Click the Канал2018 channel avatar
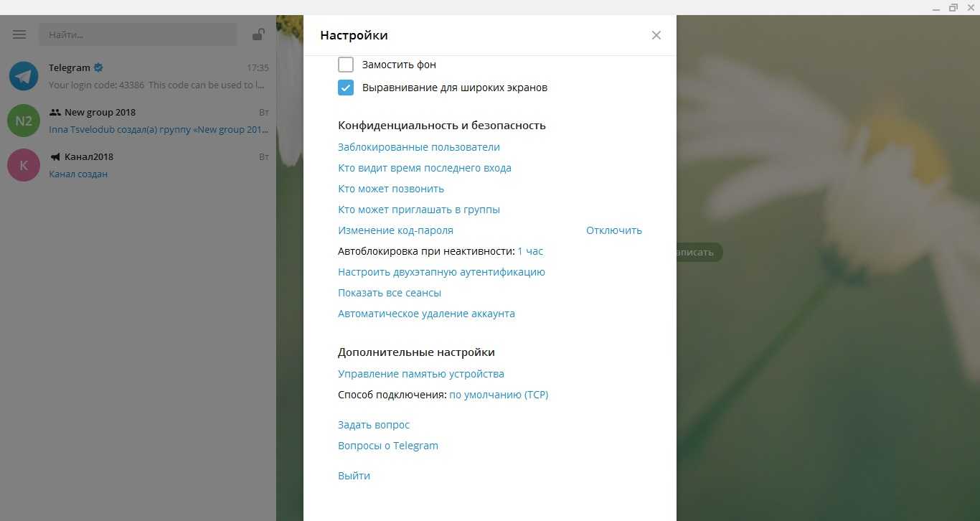 24,165
